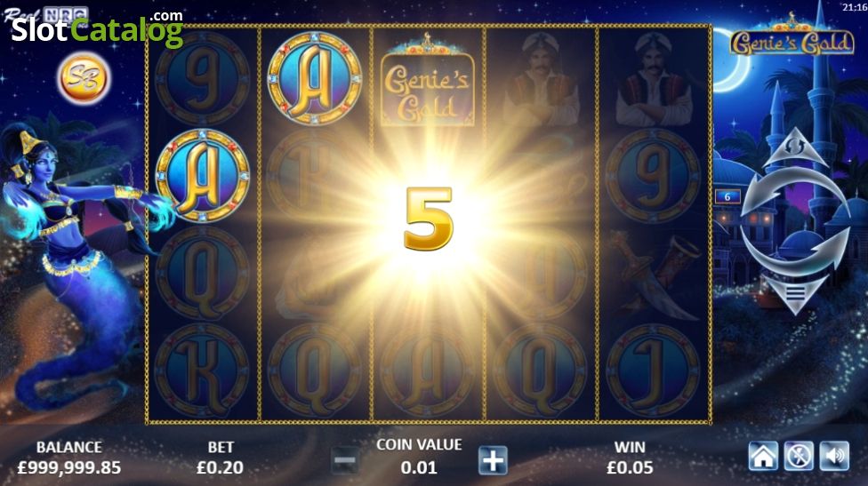Click the Genie's Gold logo at top right

tap(792, 36)
